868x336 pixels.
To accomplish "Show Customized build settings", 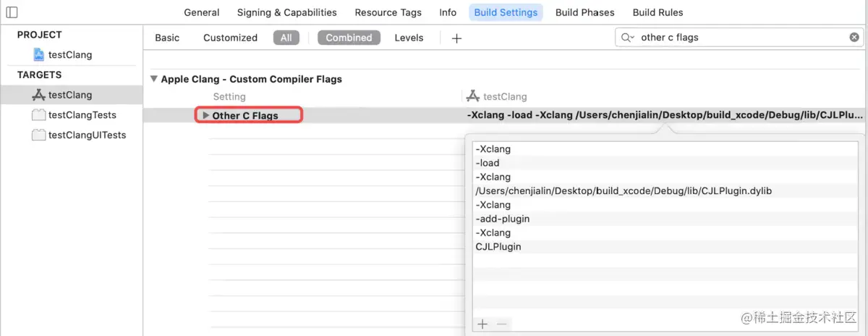I will point(230,38).
